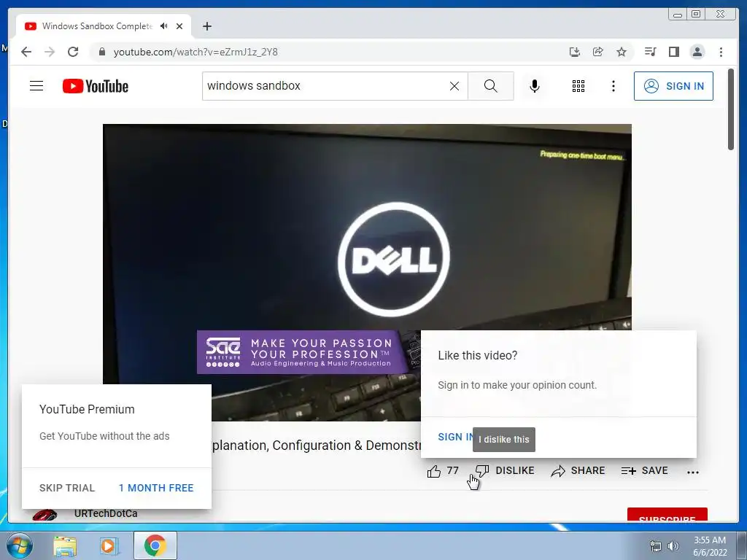This screenshot has width=747, height=560.
Task: Clear the search box with the X
Action: 454,86
